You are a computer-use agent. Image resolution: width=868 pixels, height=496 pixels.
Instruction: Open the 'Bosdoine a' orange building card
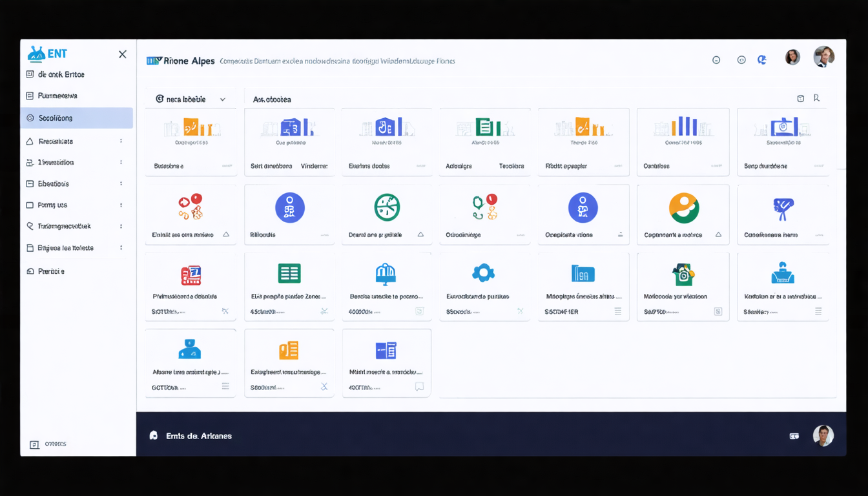[191, 141]
